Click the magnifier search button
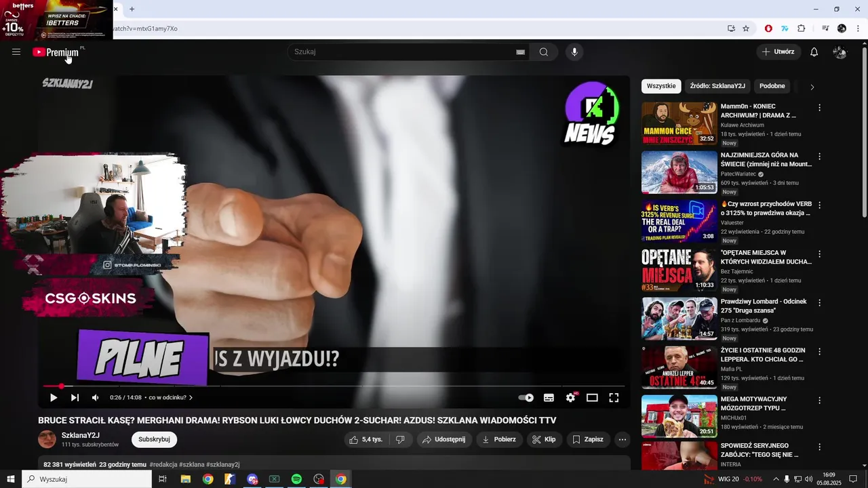The height and width of the screenshot is (488, 868). pos(544,52)
